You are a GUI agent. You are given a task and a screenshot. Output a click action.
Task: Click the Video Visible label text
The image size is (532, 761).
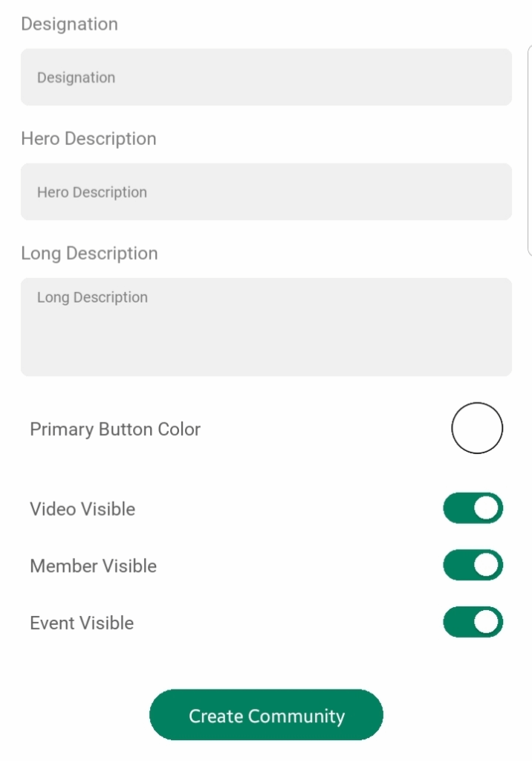[82, 509]
